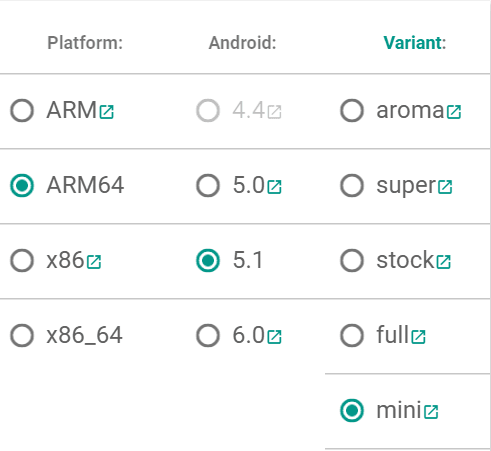
Task: Open external link icon next to aroma
Action: 454,112
